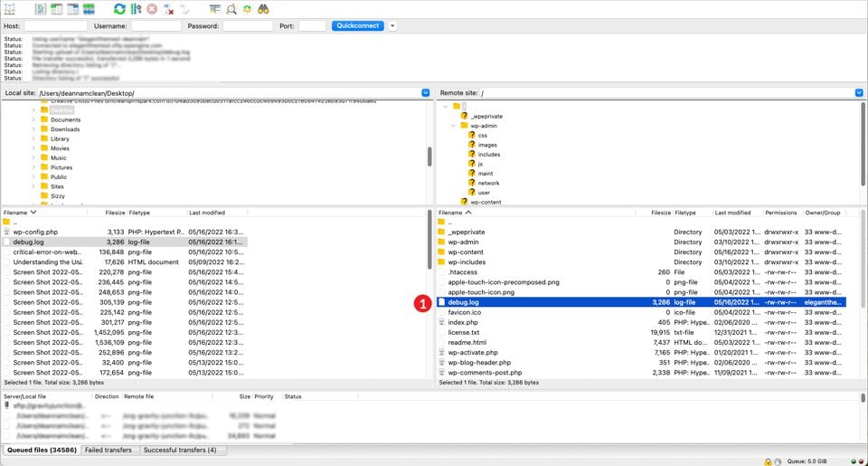Open the Site Manager icon
Viewport: 868px width, 466px height.
point(12,9)
